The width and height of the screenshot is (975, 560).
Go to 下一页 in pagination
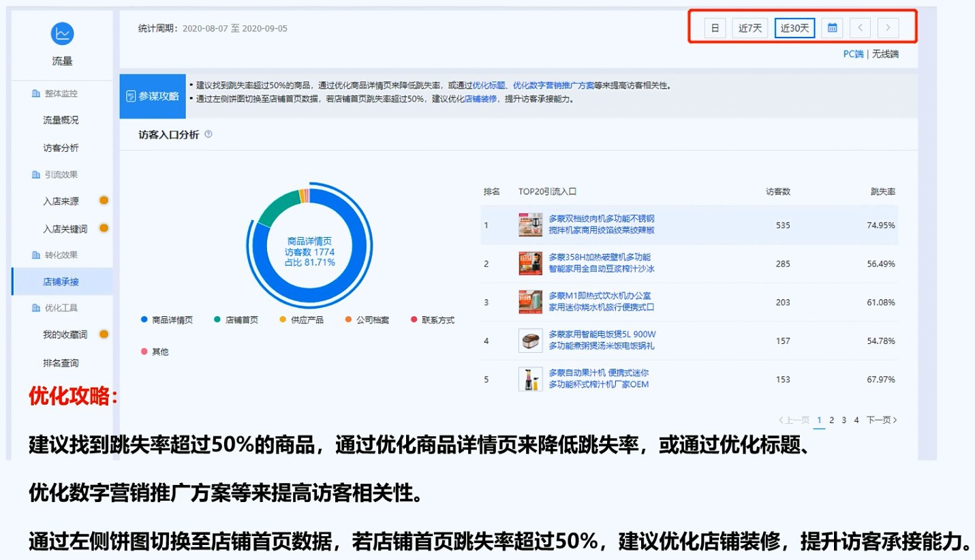point(882,420)
